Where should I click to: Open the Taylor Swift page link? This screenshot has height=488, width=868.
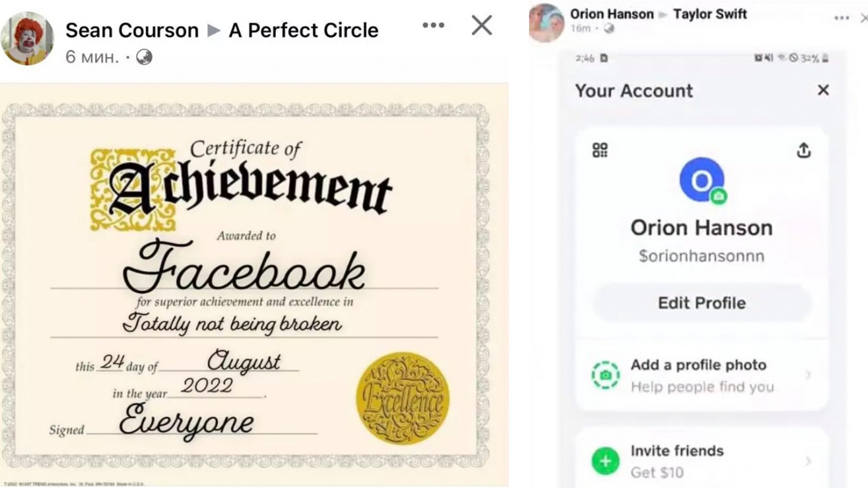[710, 14]
